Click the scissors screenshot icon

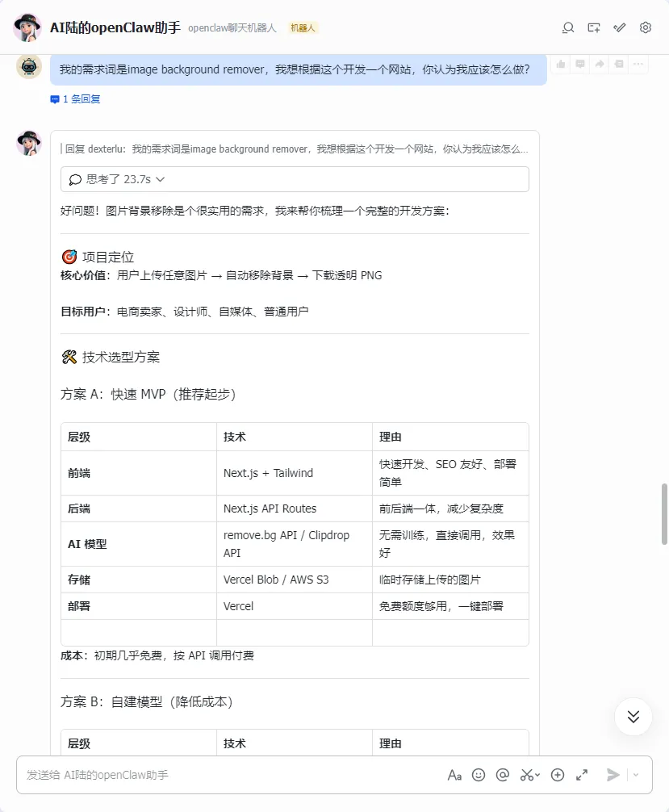coord(527,775)
